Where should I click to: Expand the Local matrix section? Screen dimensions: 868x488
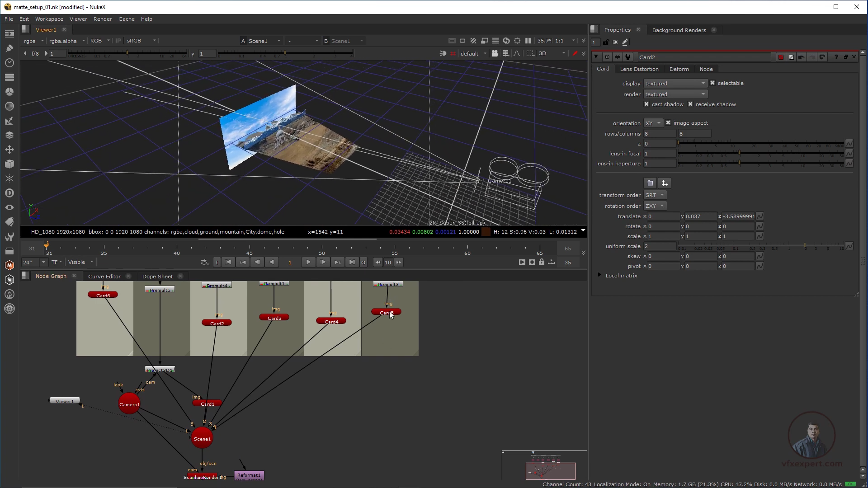pos(600,275)
